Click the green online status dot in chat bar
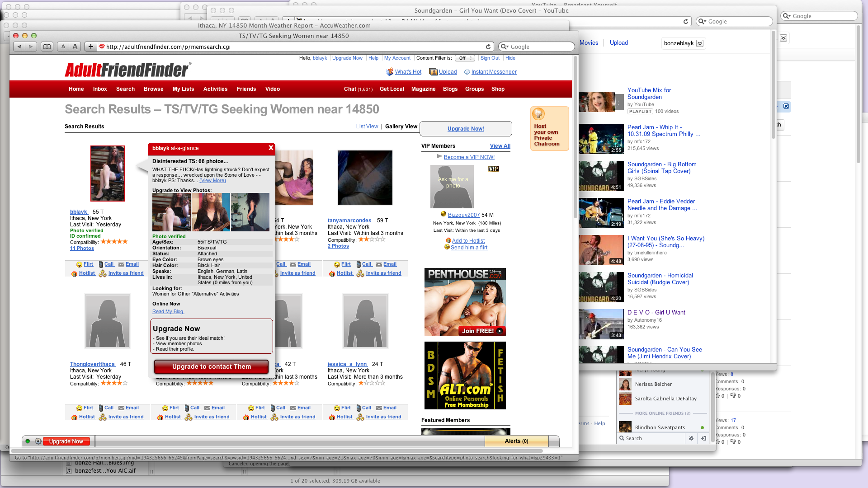868x488 pixels. [28, 441]
